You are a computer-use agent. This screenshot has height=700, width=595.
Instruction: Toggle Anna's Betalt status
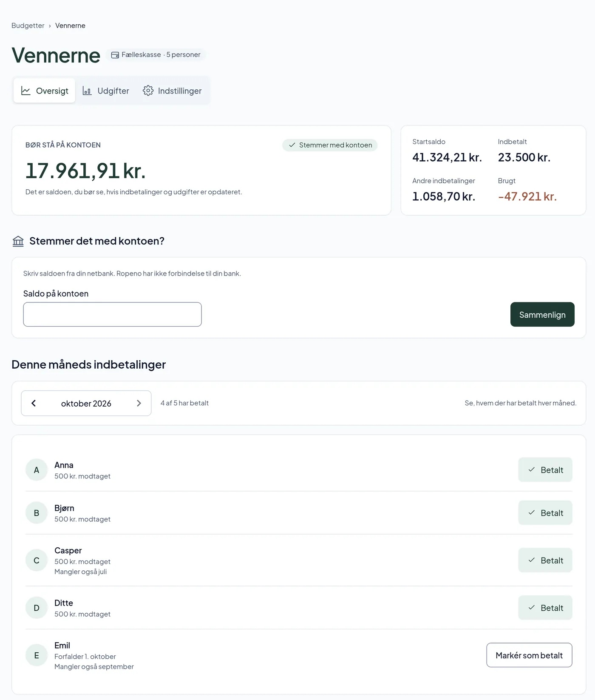point(545,470)
